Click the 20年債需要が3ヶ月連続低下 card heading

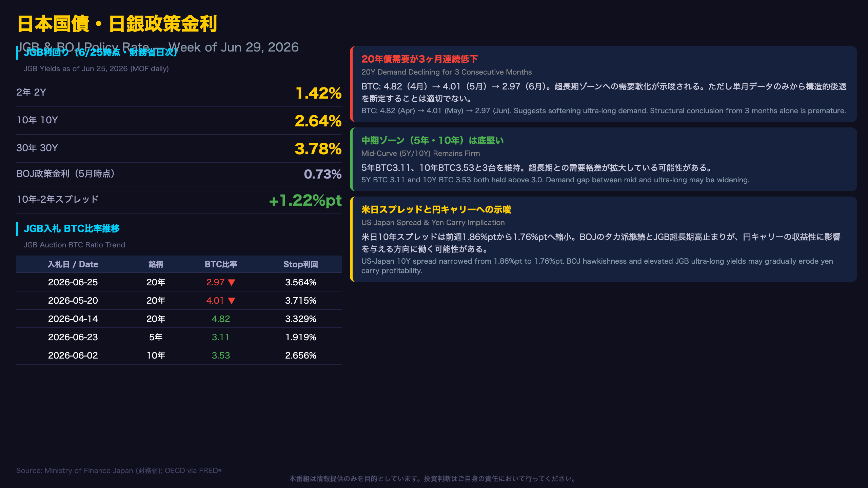(419, 59)
